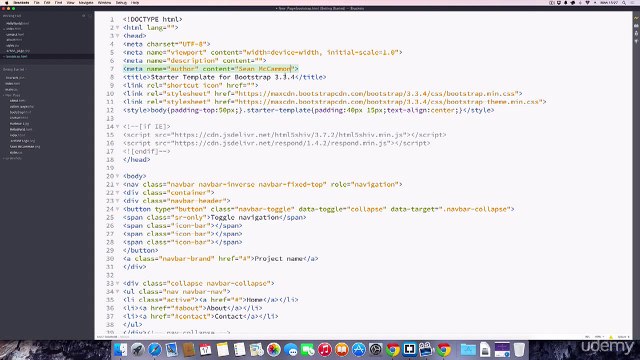Click the yellow warning triangle in status bar

[611, 337]
